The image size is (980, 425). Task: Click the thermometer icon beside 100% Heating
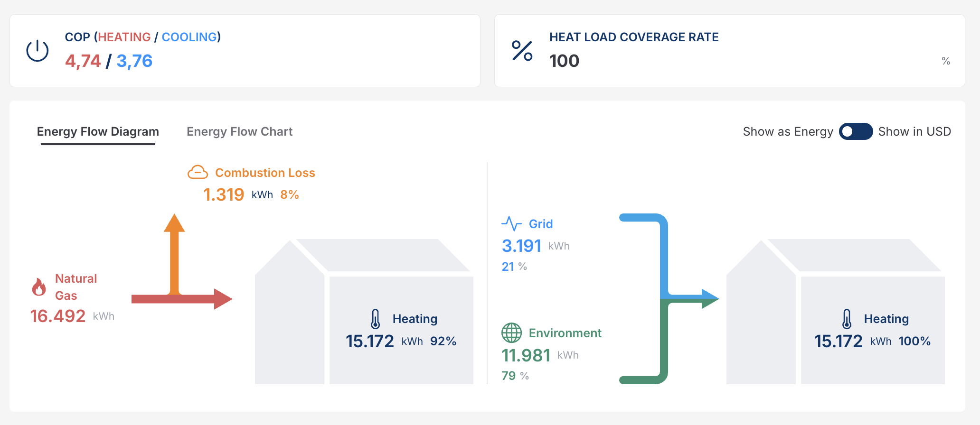tap(847, 319)
